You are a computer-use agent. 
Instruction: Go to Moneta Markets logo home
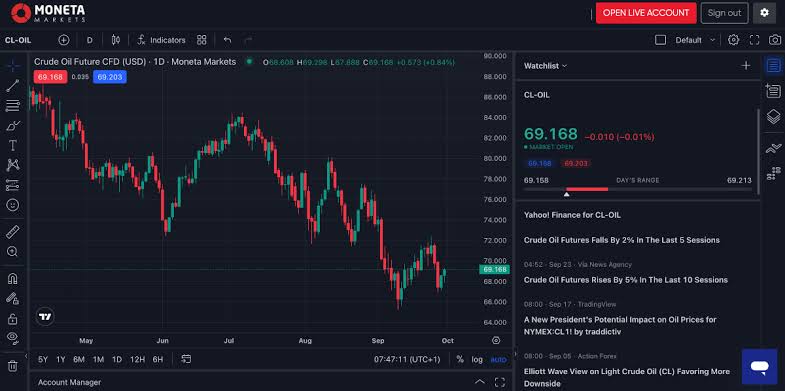point(48,13)
